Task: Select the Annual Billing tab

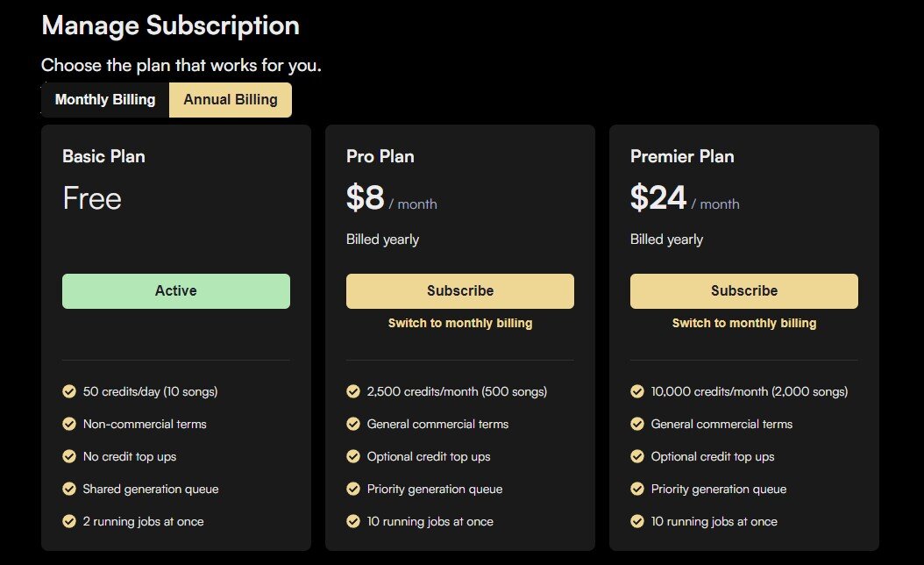Action: tap(231, 100)
